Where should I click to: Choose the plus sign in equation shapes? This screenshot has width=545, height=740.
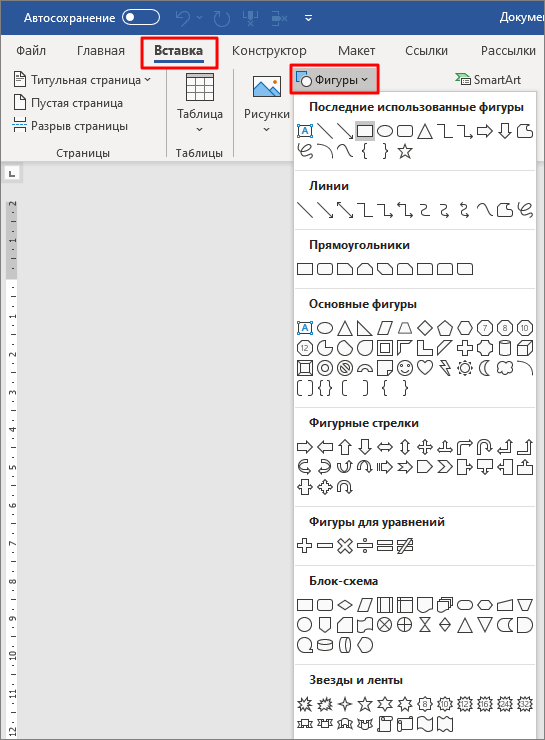305,546
